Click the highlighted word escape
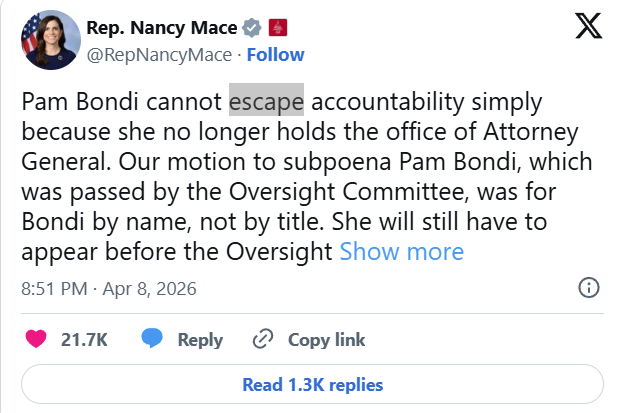The image size is (617, 413). (266, 101)
